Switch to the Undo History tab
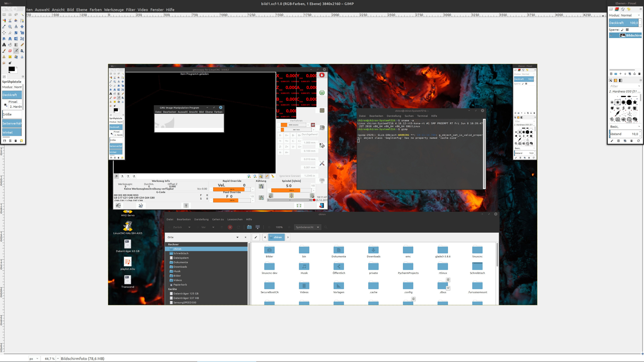Image resolution: width=644 pixels, height=362 pixels. [x=629, y=9]
